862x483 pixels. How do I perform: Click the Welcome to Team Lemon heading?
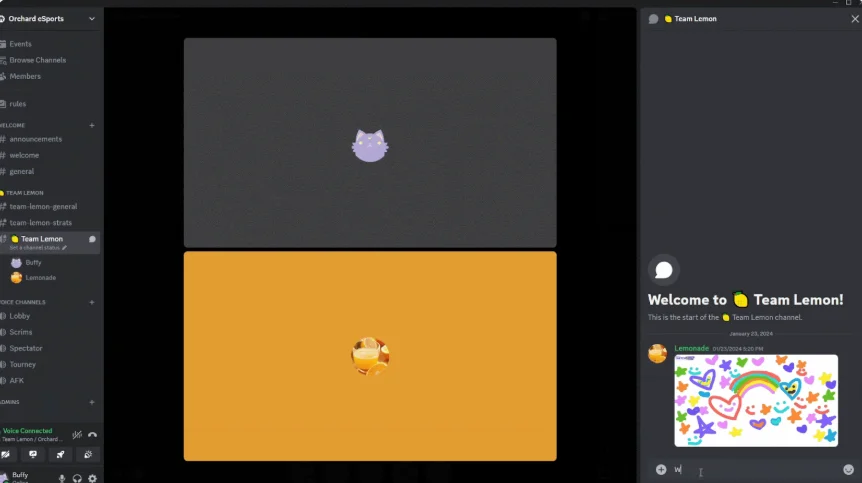745,299
